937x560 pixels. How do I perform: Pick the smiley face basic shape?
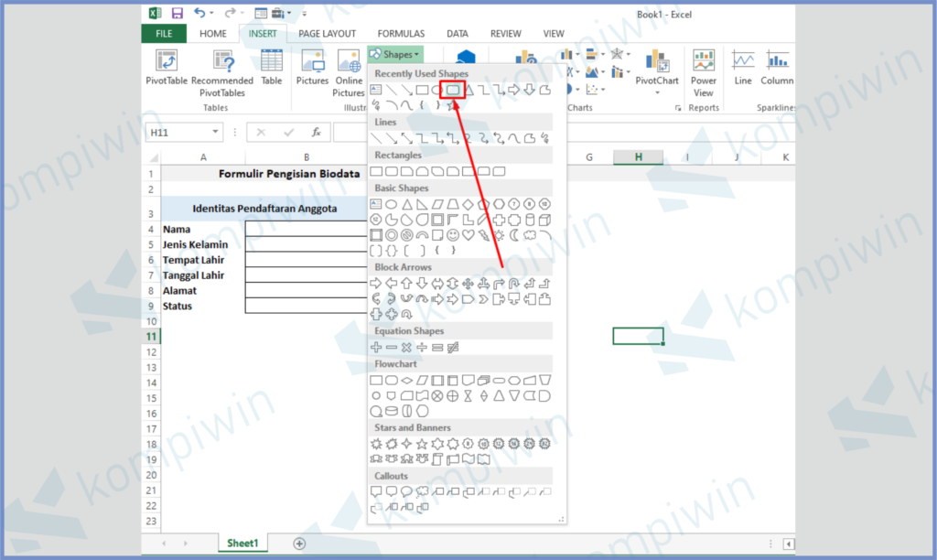point(453,235)
